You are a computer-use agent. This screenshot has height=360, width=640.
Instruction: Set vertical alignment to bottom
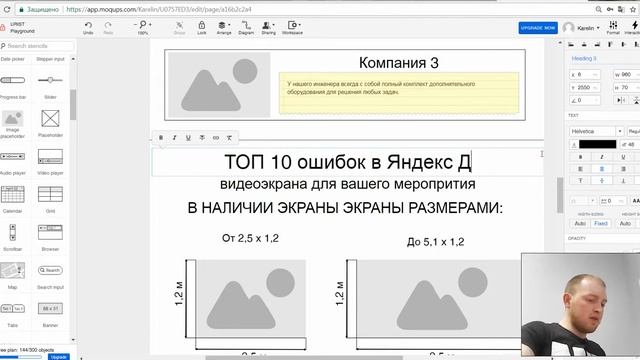623,180
